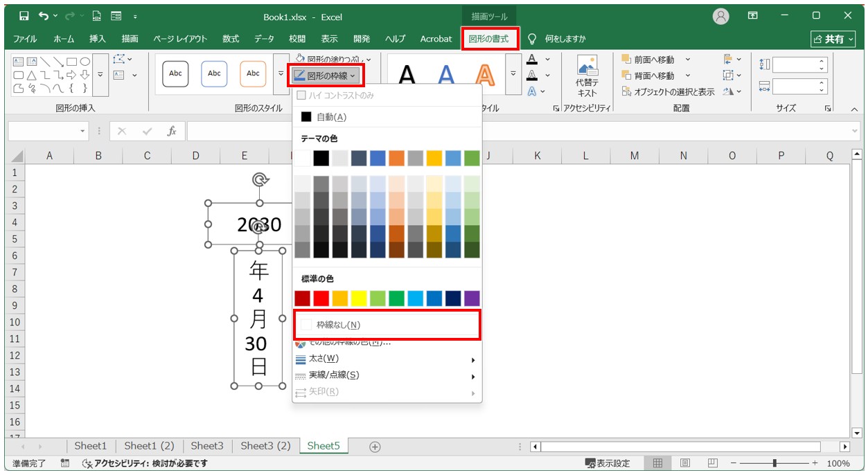This screenshot has width=868, height=475.
Task: Toggle the High Contrast Only (ハイコントラストのみ) checkbox
Action: click(301, 96)
